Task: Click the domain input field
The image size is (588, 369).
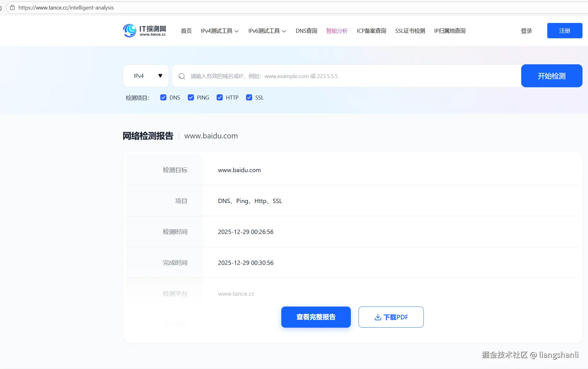Action: click(337, 76)
